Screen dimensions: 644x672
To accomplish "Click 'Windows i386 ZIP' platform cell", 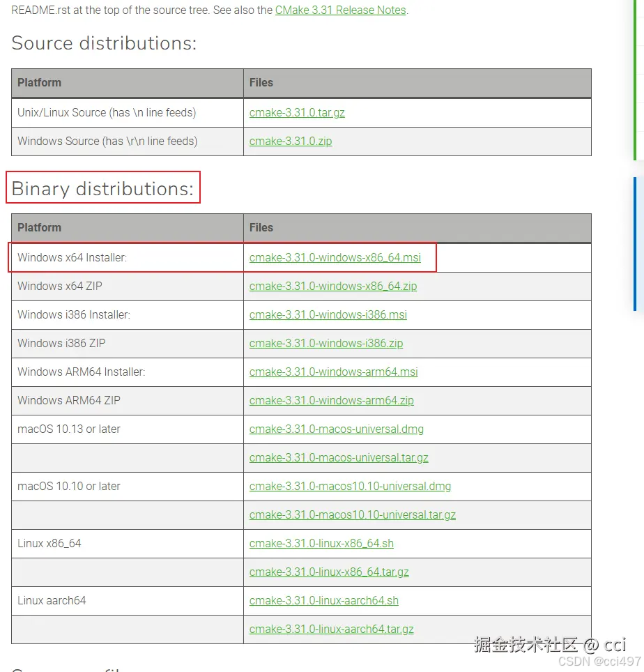I will [128, 343].
